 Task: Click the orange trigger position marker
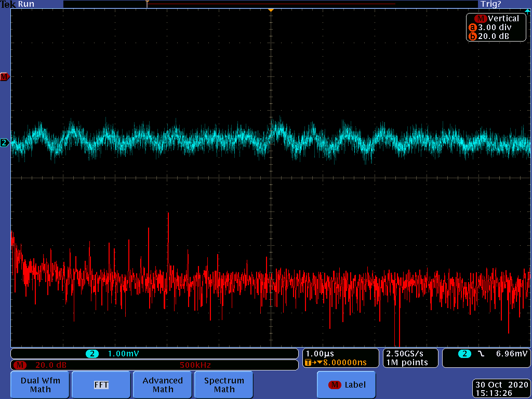[270, 10]
